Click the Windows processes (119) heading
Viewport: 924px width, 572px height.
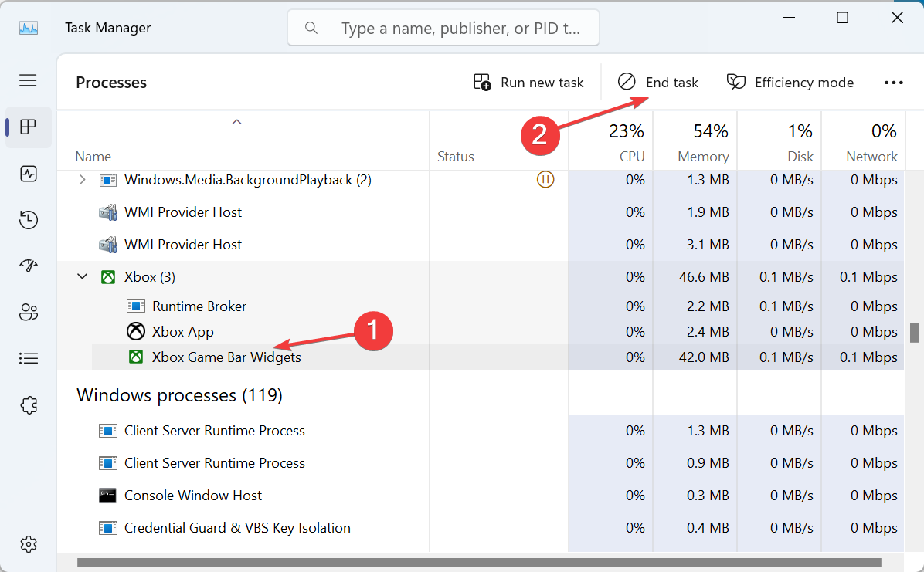click(x=180, y=395)
